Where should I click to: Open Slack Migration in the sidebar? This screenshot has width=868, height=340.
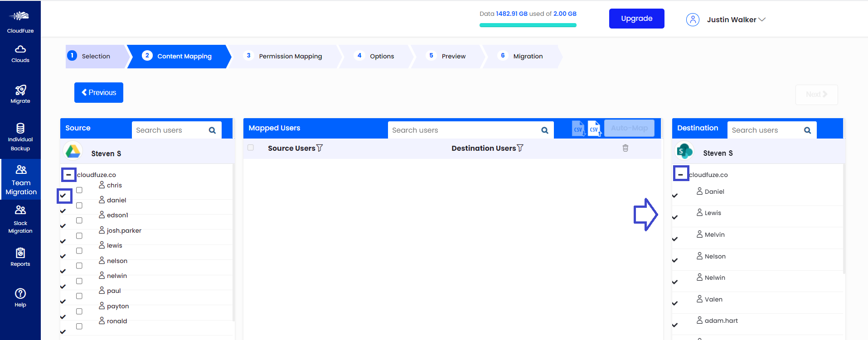(20, 219)
